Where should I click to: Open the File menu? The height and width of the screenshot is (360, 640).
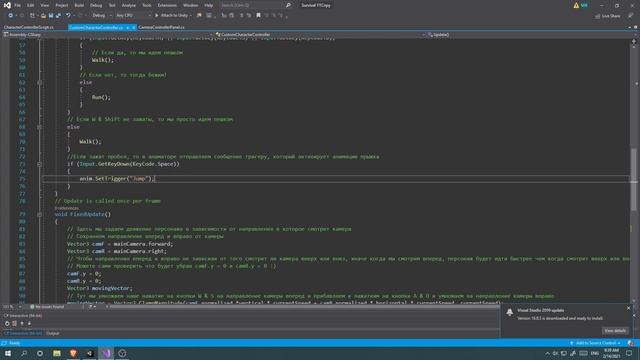coord(18,5)
